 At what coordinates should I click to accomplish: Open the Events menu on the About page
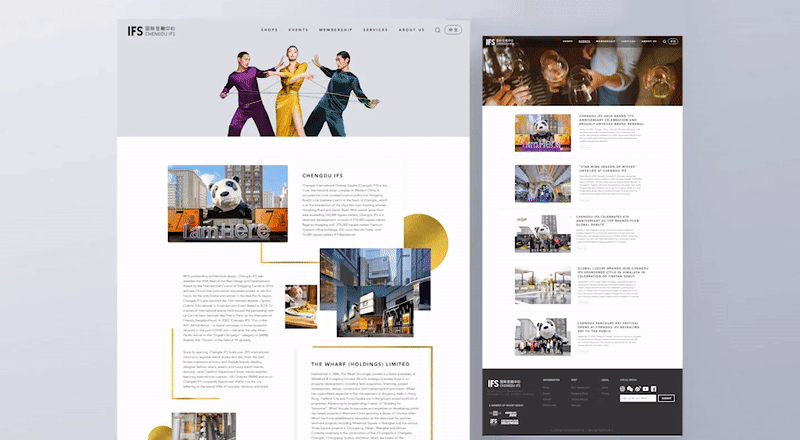click(x=298, y=30)
